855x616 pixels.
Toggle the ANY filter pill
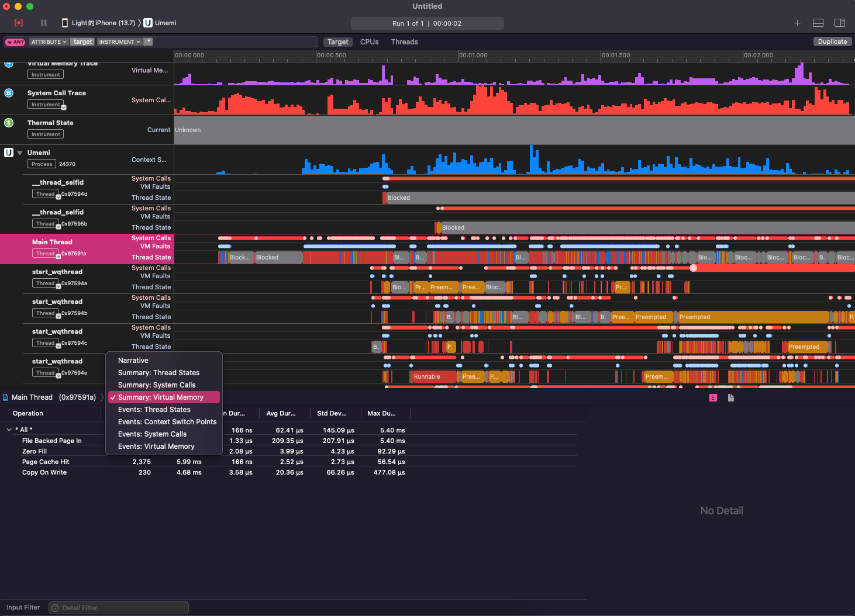(15, 42)
